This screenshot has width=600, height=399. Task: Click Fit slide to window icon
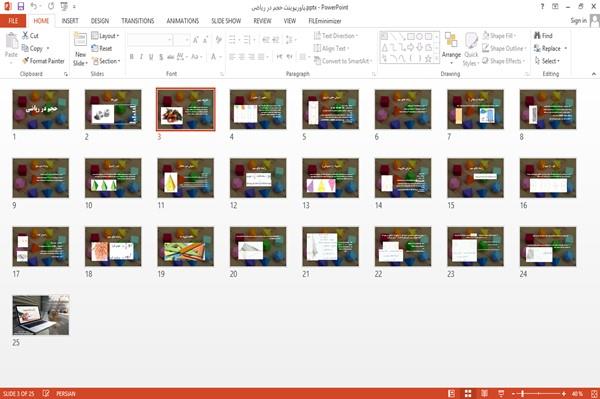(x=594, y=393)
